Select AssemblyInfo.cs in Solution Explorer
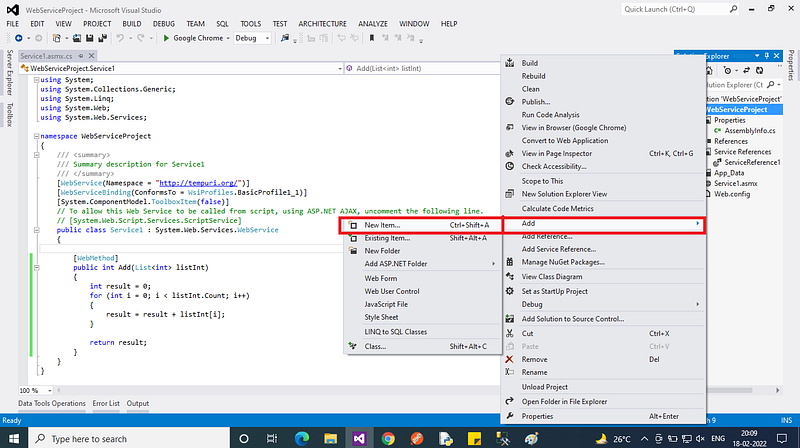Image resolution: width=800 pixels, height=448 pixels. tap(749, 131)
